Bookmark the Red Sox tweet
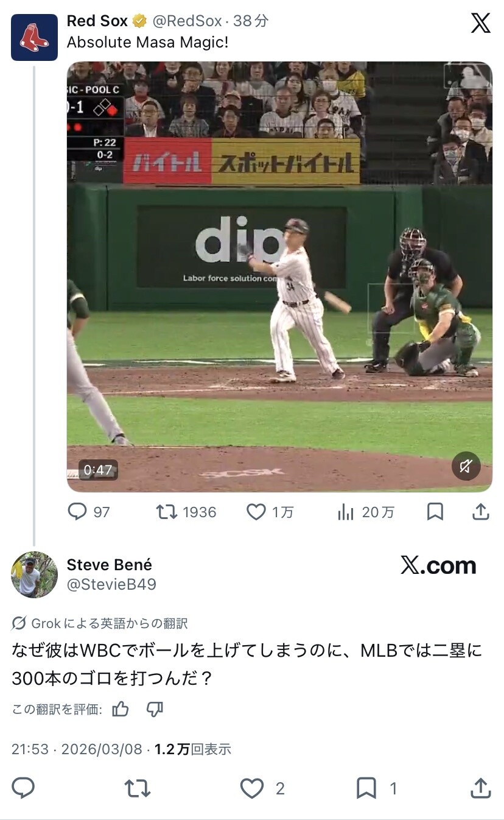 tap(435, 512)
